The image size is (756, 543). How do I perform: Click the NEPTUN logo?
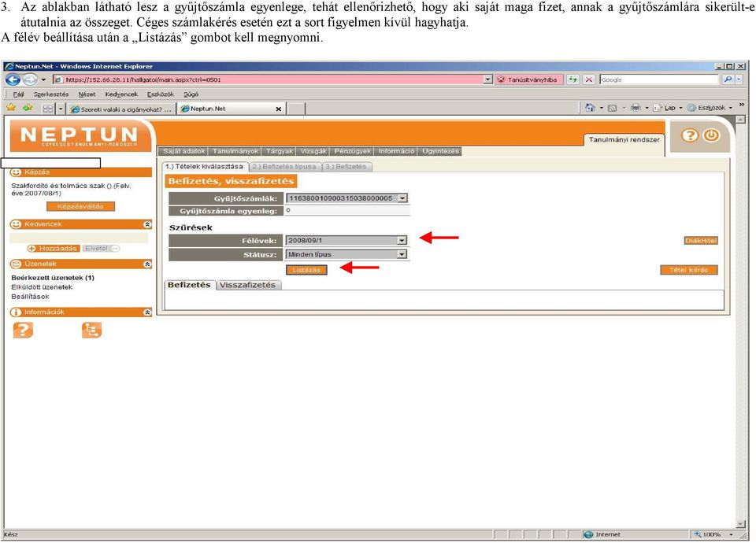tap(80, 135)
